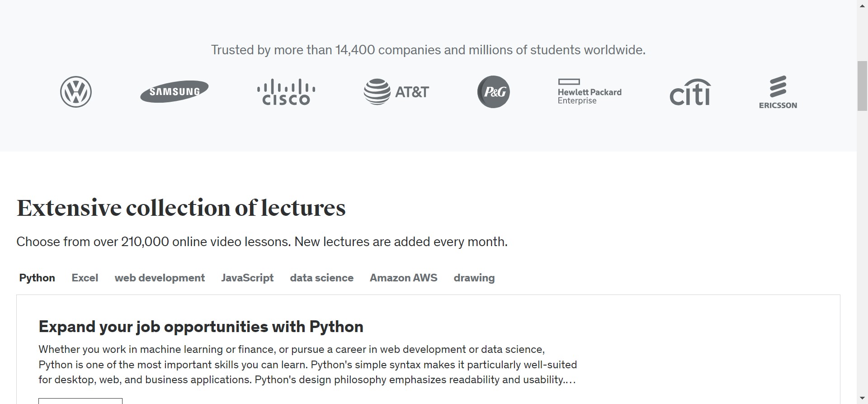Switch to the Excel tab
The image size is (868, 404).
point(85,278)
